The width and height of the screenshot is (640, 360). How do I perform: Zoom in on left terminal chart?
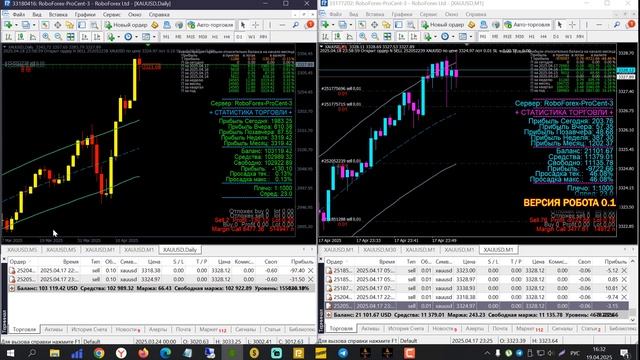(x=46, y=37)
